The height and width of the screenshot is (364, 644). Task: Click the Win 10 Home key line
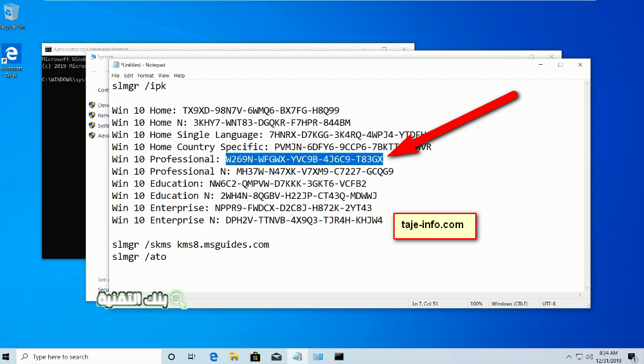225,111
